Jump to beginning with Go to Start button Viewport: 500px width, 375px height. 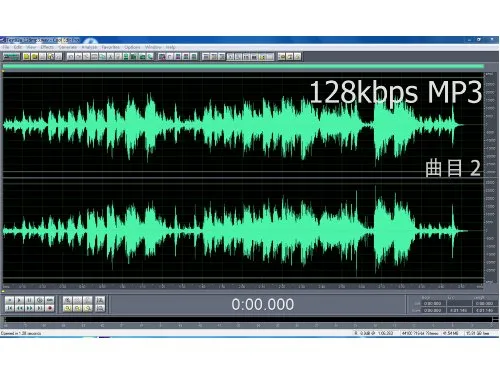tap(10, 308)
